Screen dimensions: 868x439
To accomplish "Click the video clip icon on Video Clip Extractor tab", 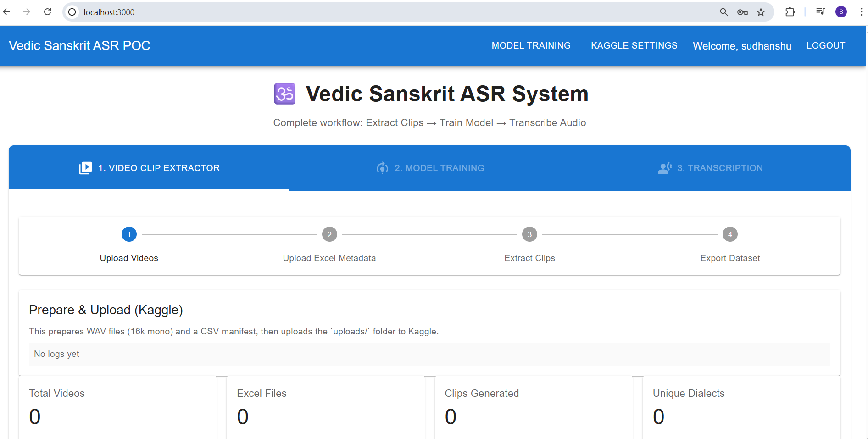I will [x=85, y=168].
